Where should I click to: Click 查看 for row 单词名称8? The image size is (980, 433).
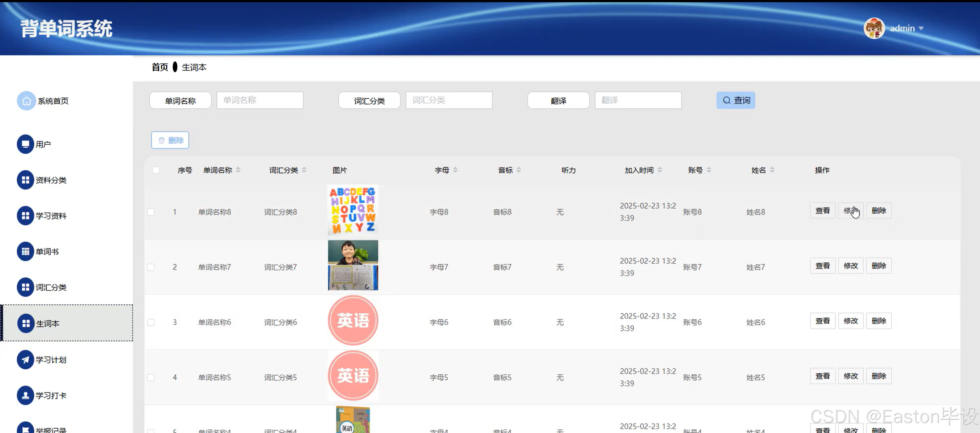point(822,211)
